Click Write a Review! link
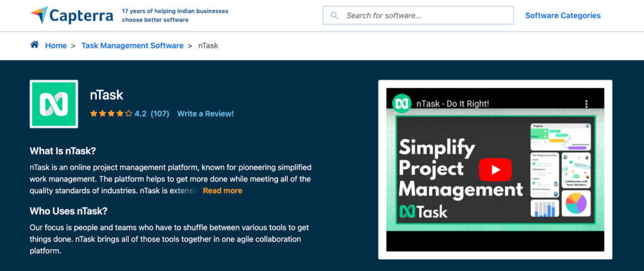This screenshot has width=644, height=271. point(206,114)
